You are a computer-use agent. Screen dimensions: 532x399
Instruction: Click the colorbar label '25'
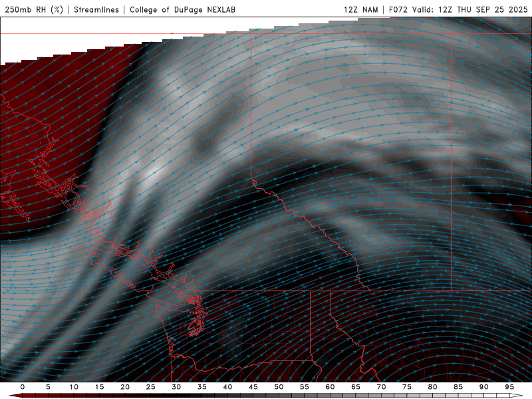pyautogui.click(x=151, y=387)
